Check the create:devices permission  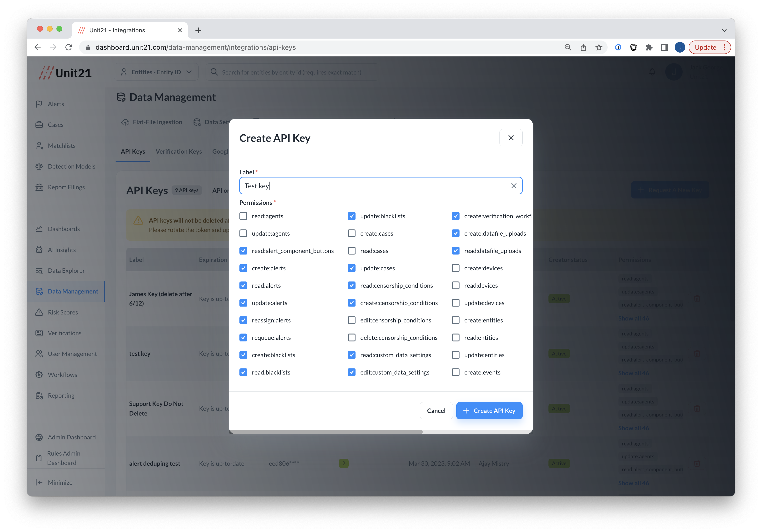point(455,268)
